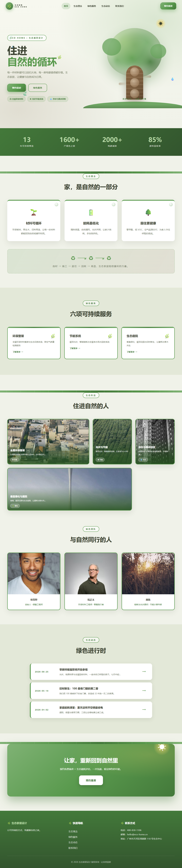Viewport: 182px width, 868px height.
Task: Click arrow icon on 2026-06-25 news row
Action: pyautogui.click(x=144, y=672)
